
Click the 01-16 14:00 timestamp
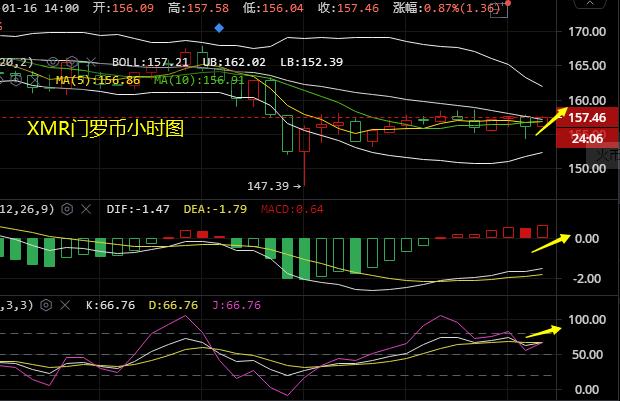pos(40,8)
